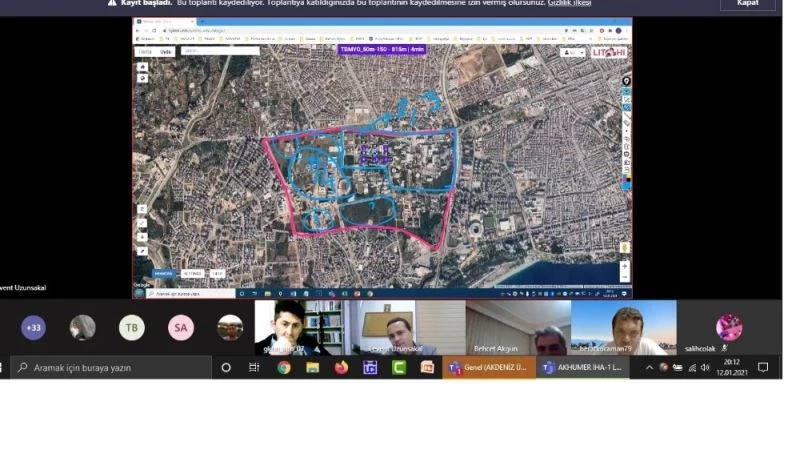Viewport: 800px width, 450px height.
Task: Select the TB participant avatar
Action: pyautogui.click(x=131, y=327)
